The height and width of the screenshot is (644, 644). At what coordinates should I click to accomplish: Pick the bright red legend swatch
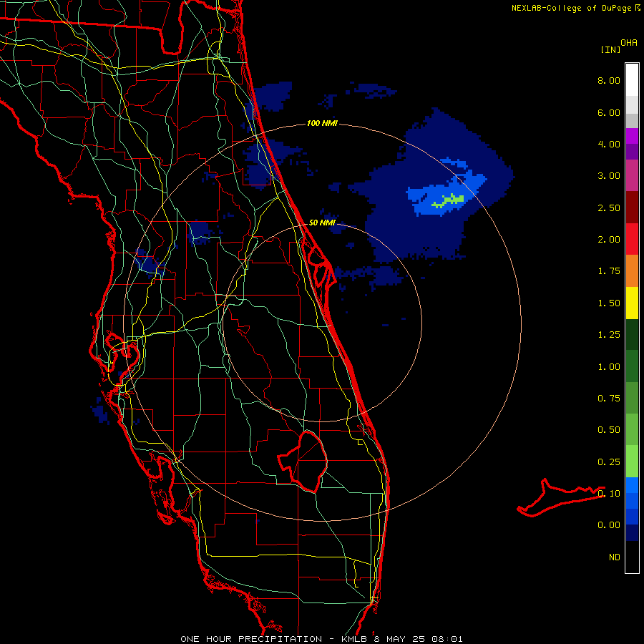[632, 239]
